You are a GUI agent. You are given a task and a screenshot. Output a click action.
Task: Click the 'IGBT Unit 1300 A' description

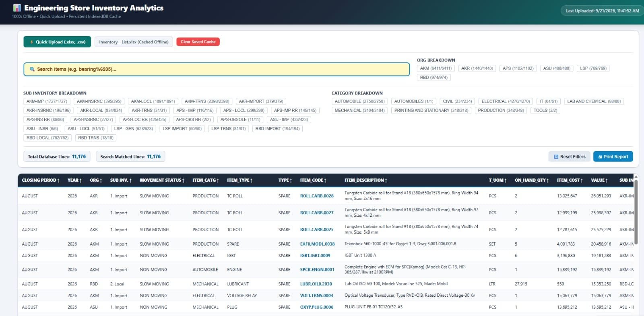tap(360, 255)
